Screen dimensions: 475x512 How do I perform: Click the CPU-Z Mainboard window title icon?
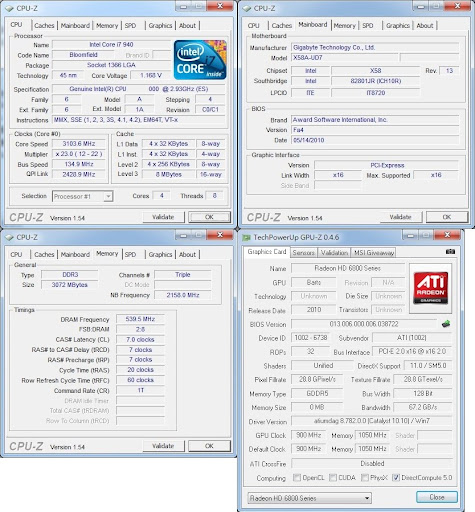click(x=247, y=8)
